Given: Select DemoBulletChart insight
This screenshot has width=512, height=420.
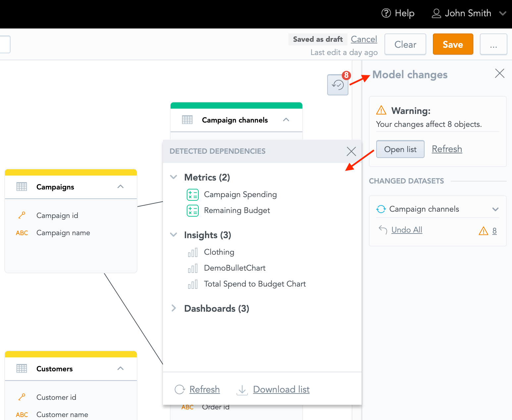Looking at the screenshot, I should pos(235,268).
